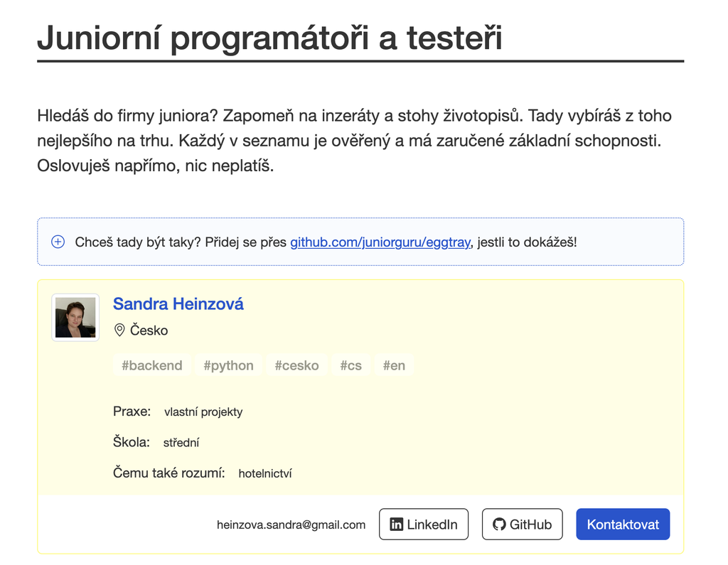The width and height of the screenshot is (728, 565).
Task: Open Sandra Heinzová's profile link
Action: click(178, 303)
